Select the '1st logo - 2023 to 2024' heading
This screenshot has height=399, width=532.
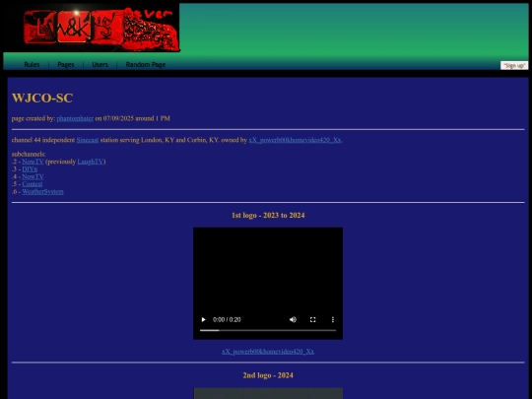click(268, 216)
